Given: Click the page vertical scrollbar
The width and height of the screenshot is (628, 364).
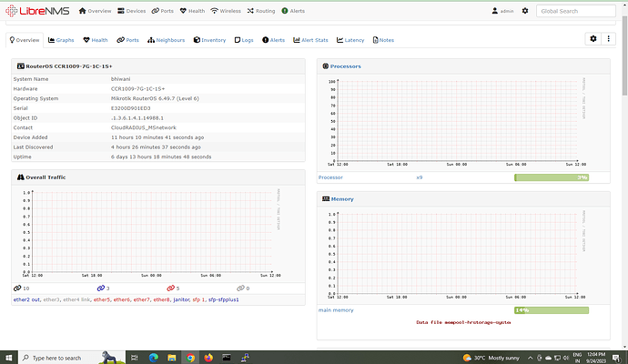Looking at the screenshot, I should pyautogui.click(x=624, y=56).
